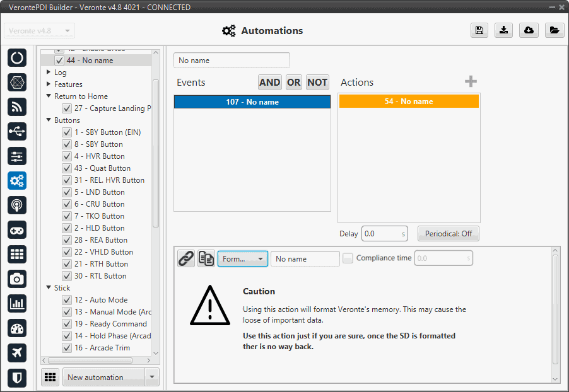Select the 107 - No name event
The width and height of the screenshot is (569, 392).
(252, 102)
